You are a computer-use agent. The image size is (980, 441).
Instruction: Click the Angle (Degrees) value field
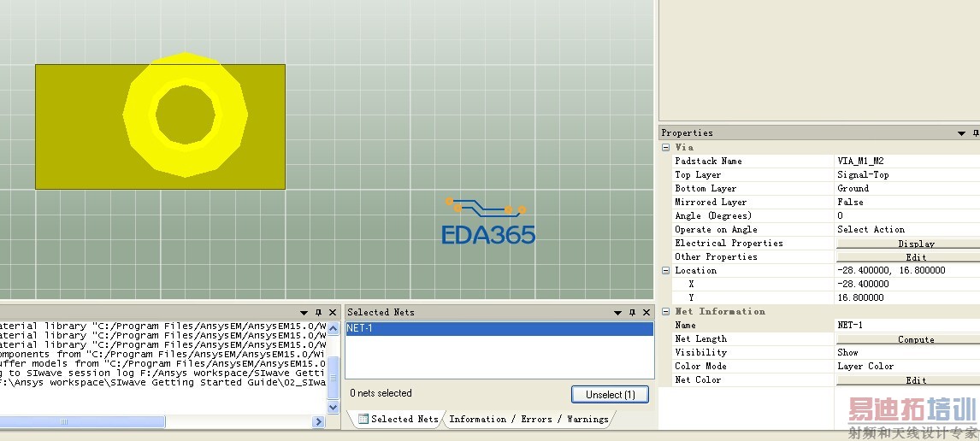point(907,216)
